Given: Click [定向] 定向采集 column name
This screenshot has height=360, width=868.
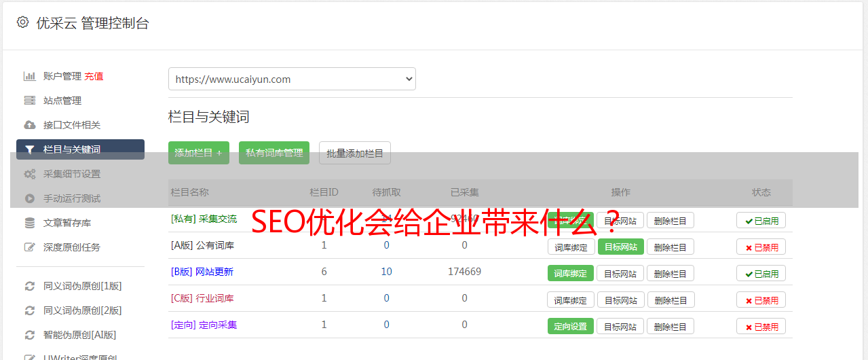Looking at the screenshot, I should 204,325.
